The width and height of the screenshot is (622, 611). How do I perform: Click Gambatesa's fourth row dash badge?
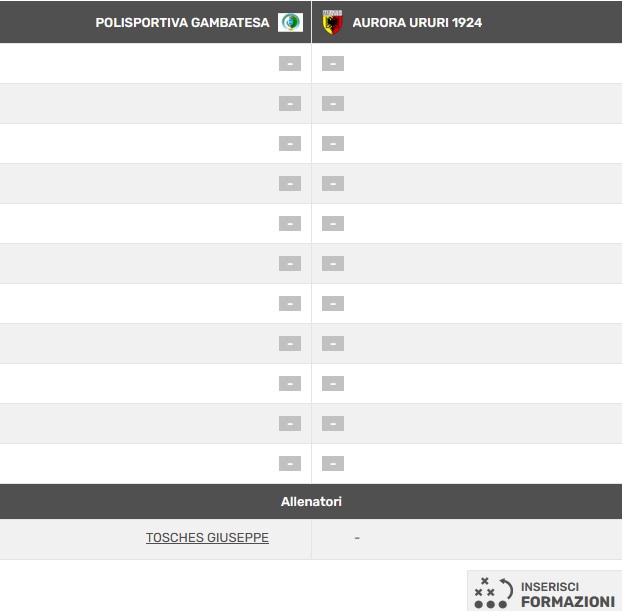(290, 184)
